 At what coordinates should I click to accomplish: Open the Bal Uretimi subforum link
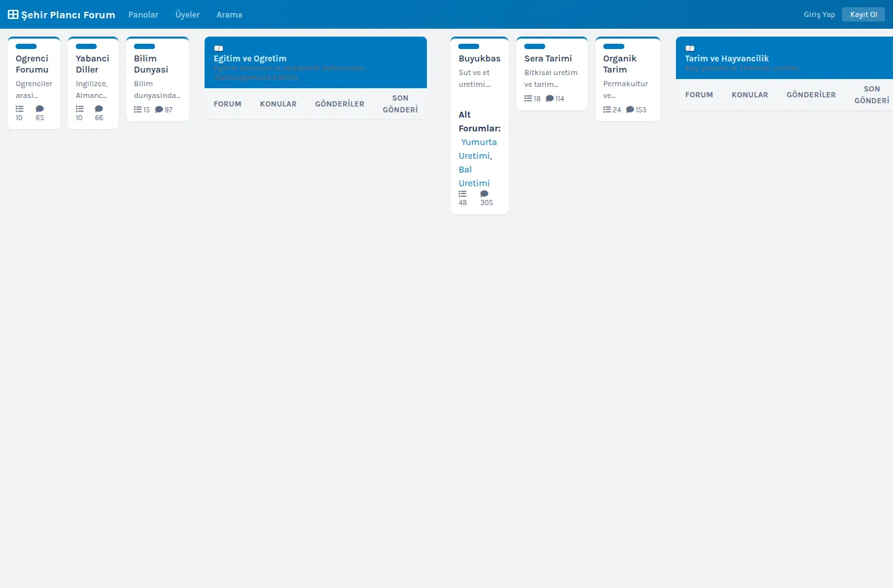coord(474,176)
